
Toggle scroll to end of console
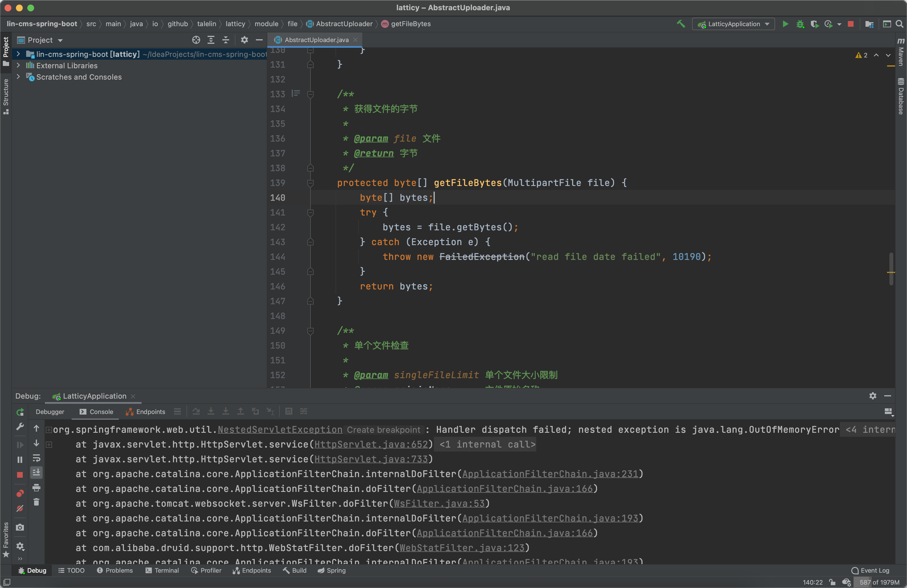36,473
